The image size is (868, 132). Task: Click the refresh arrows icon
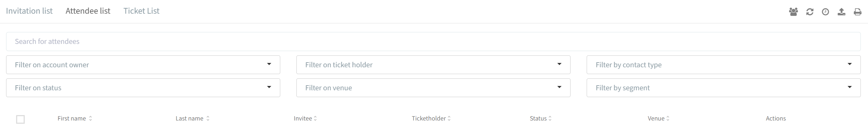click(x=810, y=12)
